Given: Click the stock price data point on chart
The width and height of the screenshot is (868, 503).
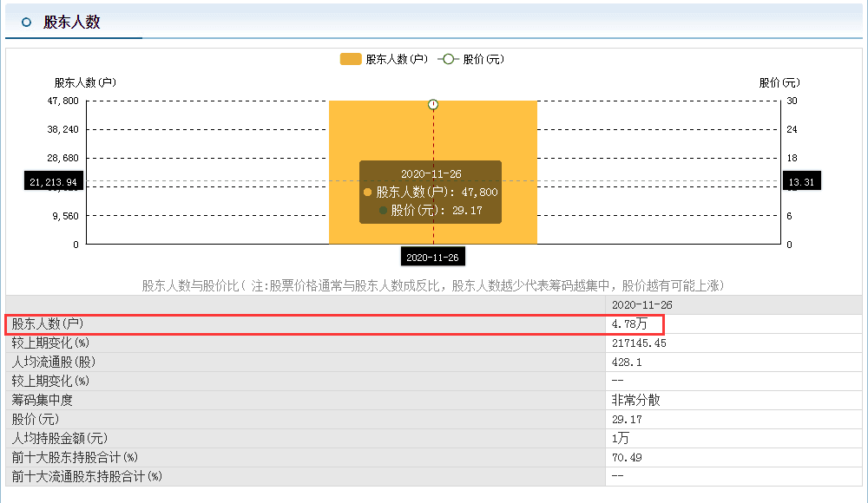Looking at the screenshot, I should coord(433,105).
